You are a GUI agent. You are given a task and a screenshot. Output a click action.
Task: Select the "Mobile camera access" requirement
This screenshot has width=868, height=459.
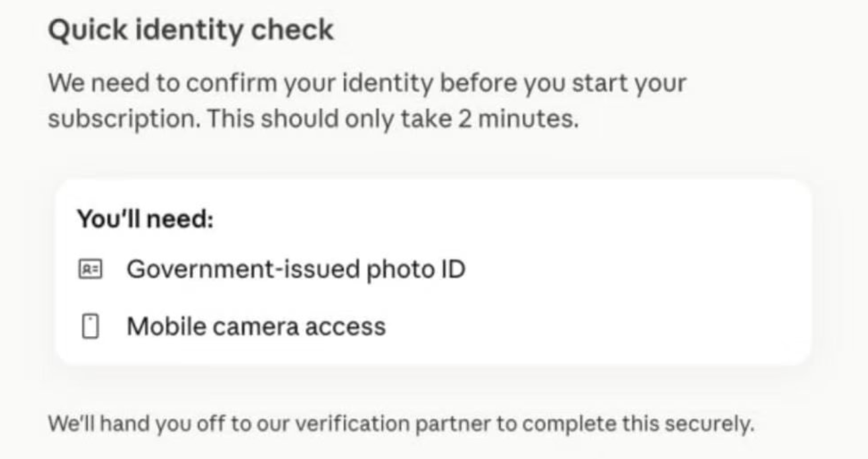tap(255, 327)
